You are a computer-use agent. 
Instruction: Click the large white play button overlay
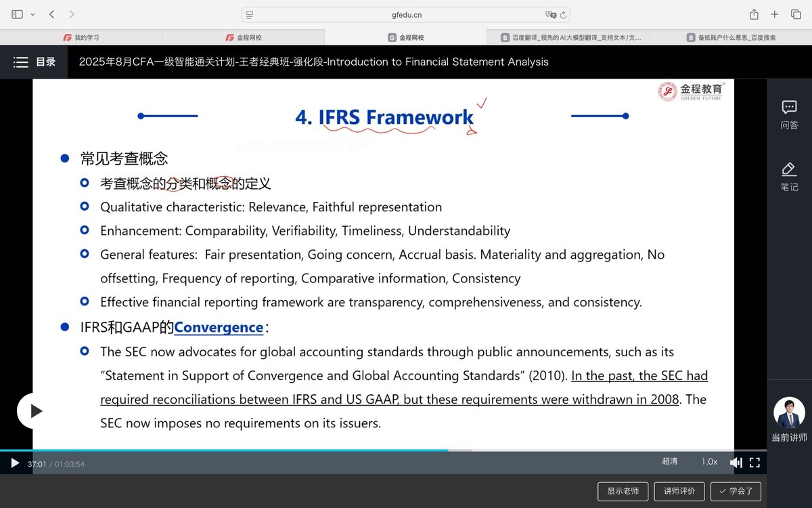(x=35, y=411)
